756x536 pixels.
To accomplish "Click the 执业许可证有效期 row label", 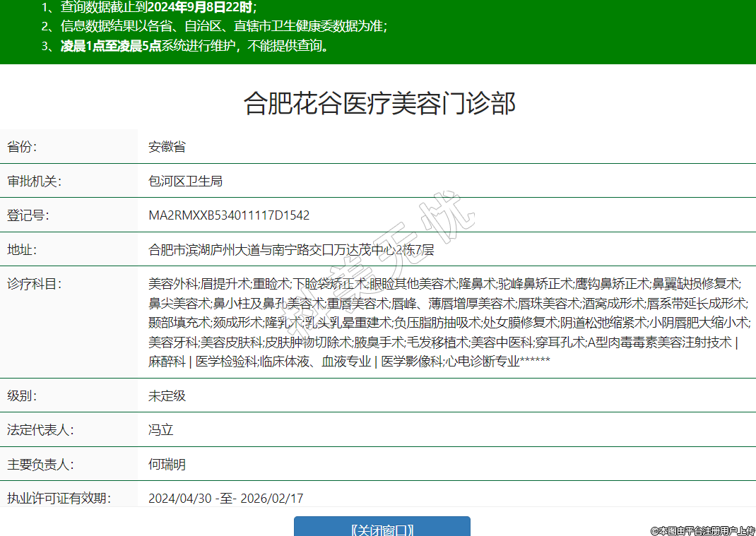I will [x=59, y=498].
